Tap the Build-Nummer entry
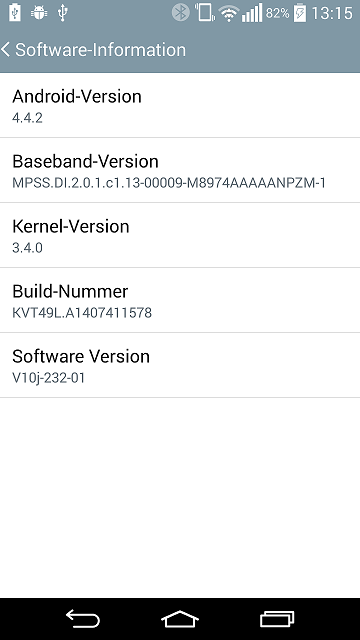This screenshot has width=360, height=640. [x=180, y=300]
